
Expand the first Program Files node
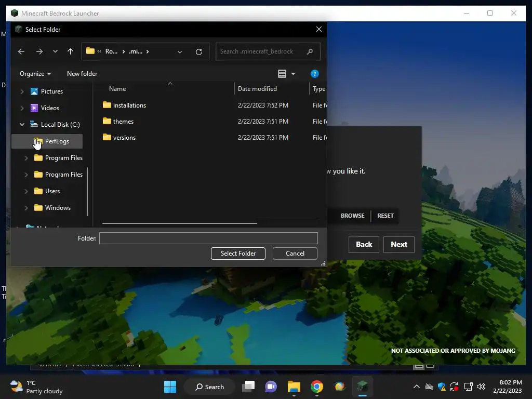[x=26, y=158]
